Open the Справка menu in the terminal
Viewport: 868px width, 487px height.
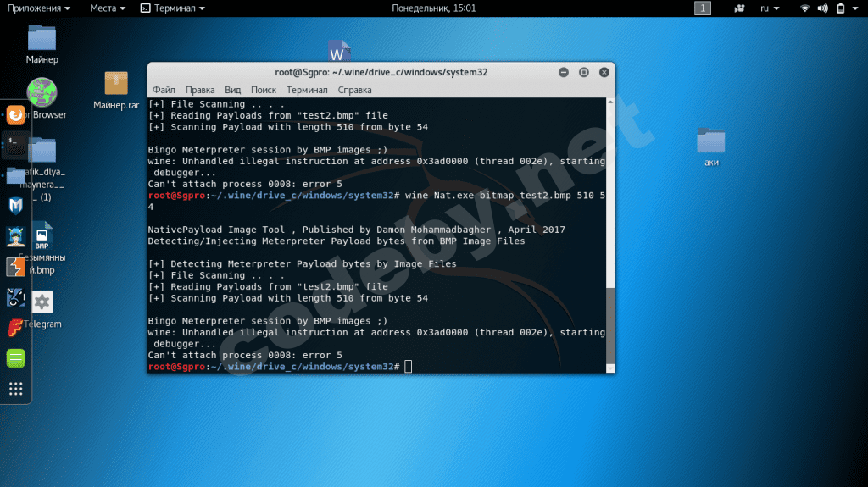[355, 90]
